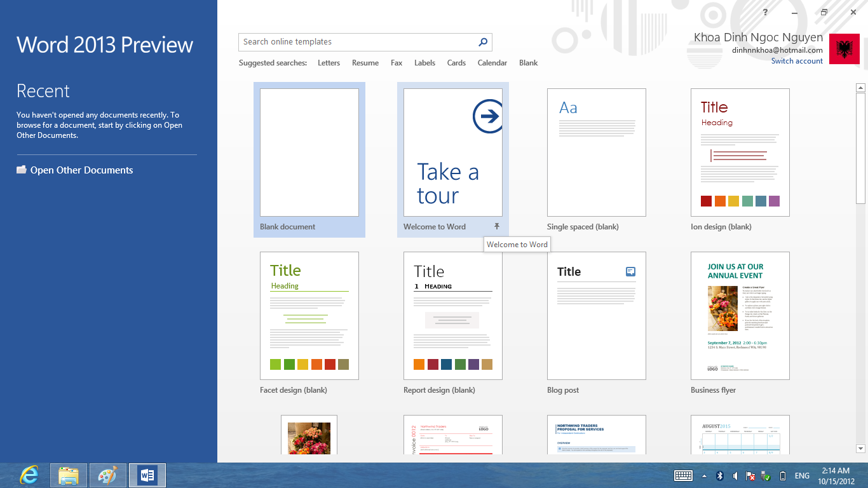This screenshot has height=488, width=868.
Task: Show hidden tray icons arrow
Action: click(704, 476)
